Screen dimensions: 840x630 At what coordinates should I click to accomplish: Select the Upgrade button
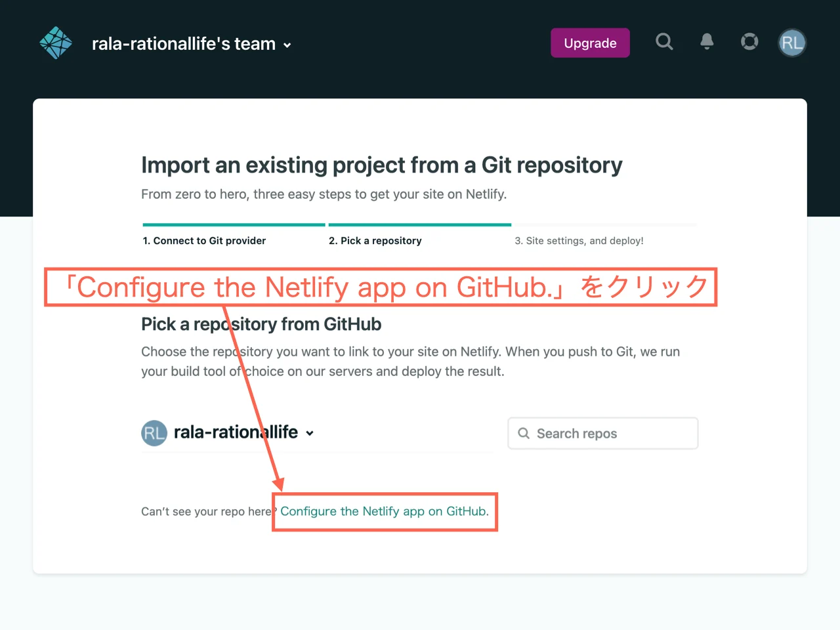click(589, 42)
